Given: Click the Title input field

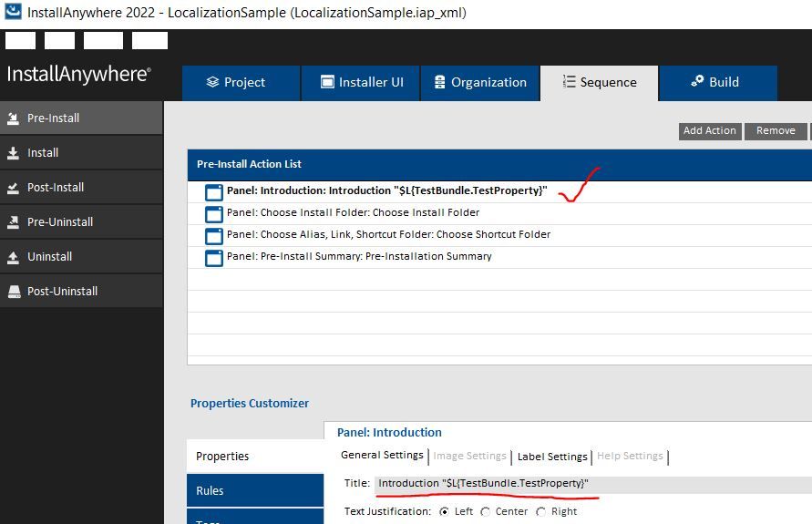Looking at the screenshot, I should tap(593, 484).
